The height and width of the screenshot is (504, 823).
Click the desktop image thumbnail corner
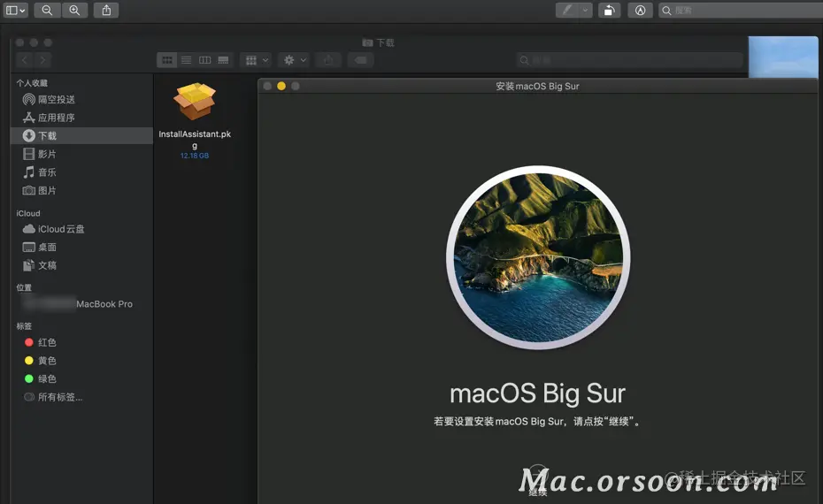click(x=783, y=57)
